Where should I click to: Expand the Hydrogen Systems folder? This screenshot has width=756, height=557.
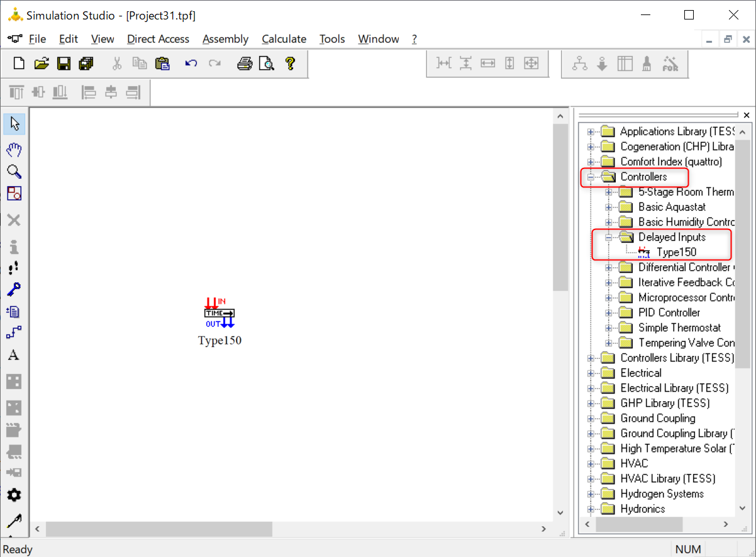[x=591, y=494]
